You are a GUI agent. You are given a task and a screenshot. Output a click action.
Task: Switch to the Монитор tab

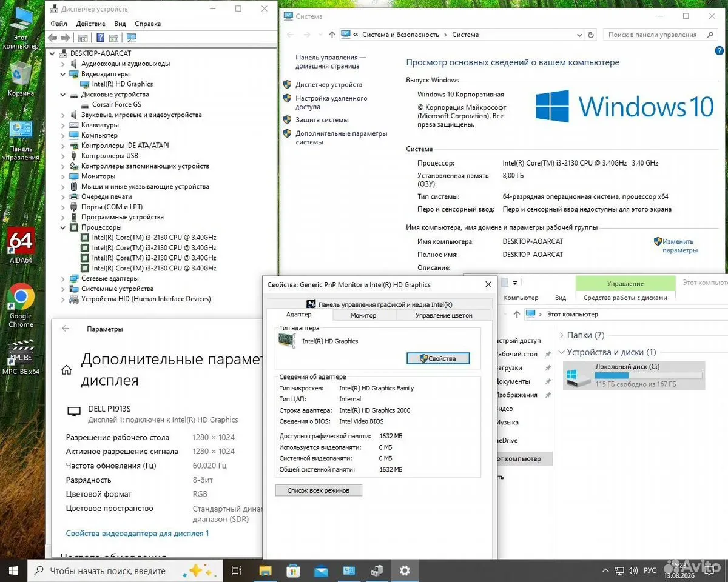[363, 315]
